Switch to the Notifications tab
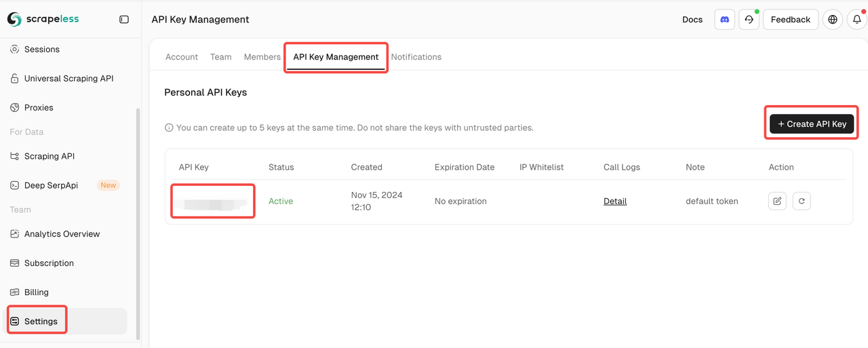868x348 pixels. coord(416,57)
